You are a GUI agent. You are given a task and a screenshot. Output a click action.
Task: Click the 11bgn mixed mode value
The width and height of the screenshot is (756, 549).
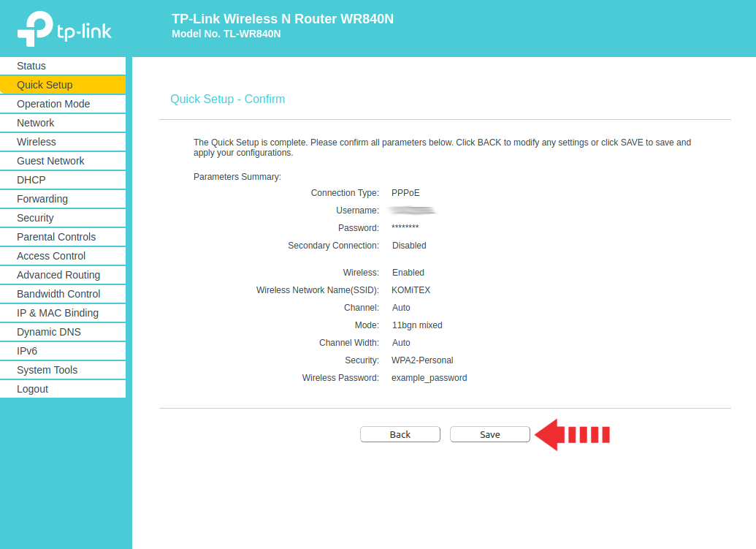(x=417, y=325)
